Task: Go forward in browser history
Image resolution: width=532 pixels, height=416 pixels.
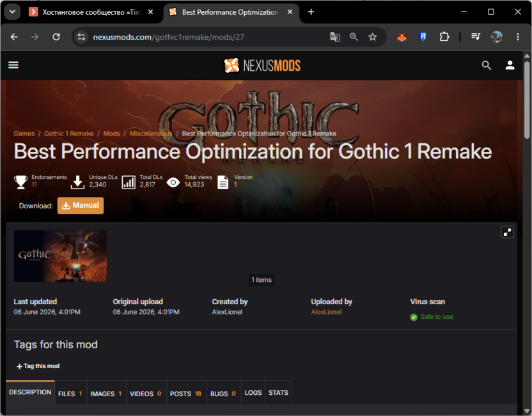Action: pyautogui.click(x=35, y=37)
